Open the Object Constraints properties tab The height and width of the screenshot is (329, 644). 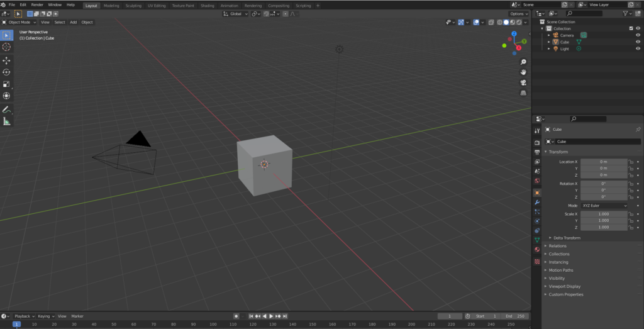coord(537,230)
